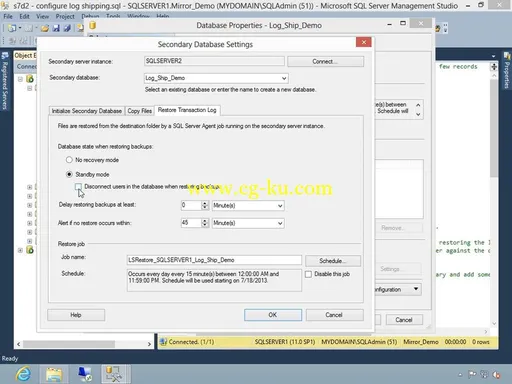
Task: Open the View menu
Action: point(42,16)
